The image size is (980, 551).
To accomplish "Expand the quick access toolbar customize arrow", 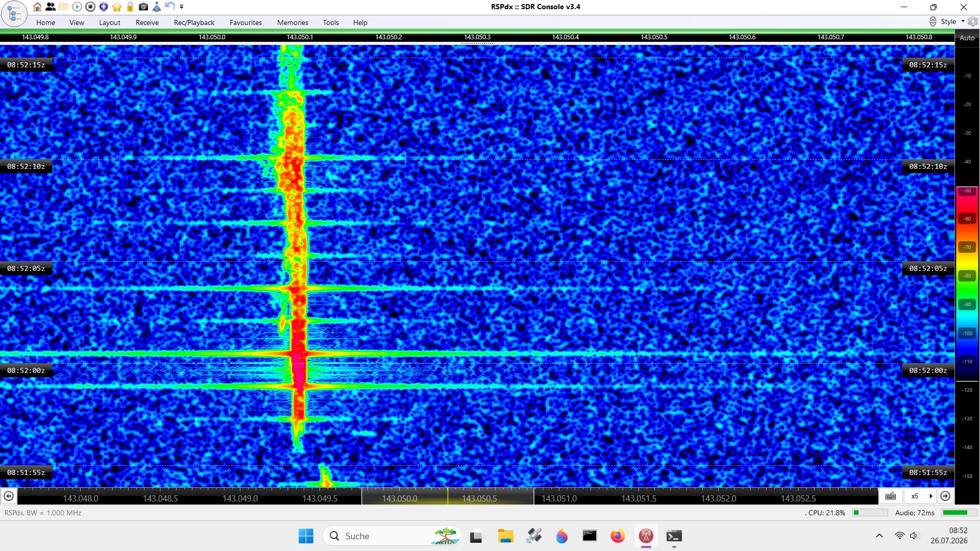I will click(x=182, y=7).
